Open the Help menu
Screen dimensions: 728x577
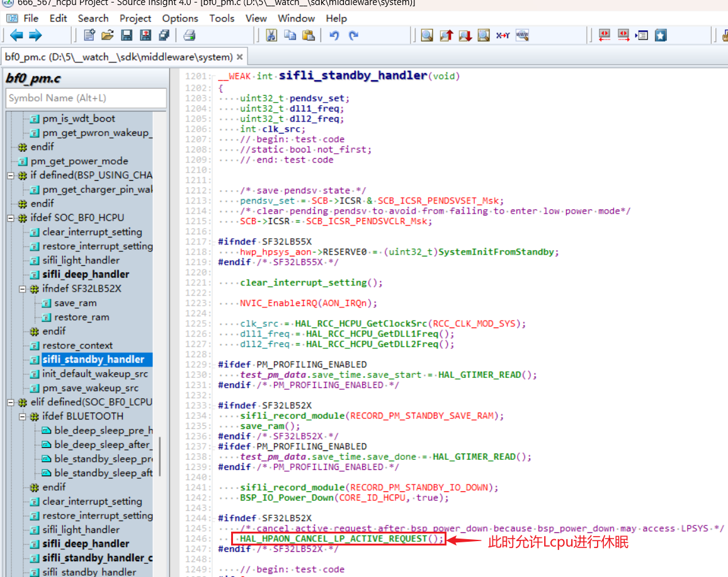click(x=336, y=19)
